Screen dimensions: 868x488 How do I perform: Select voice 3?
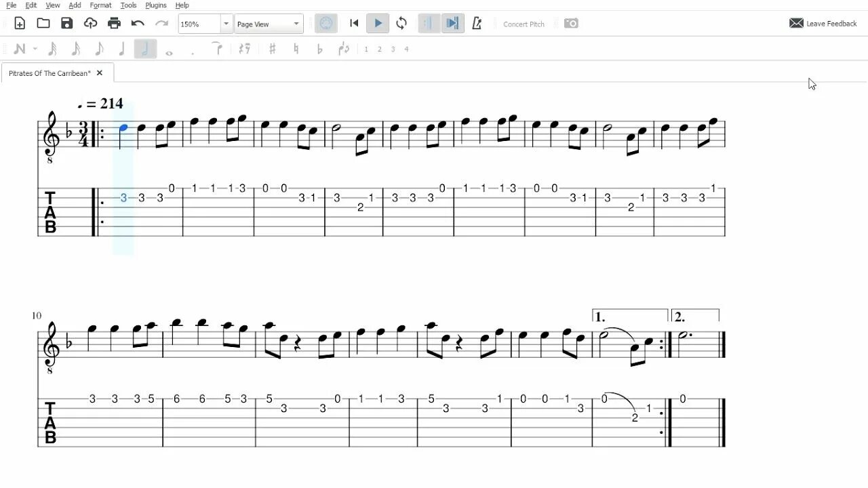[393, 49]
